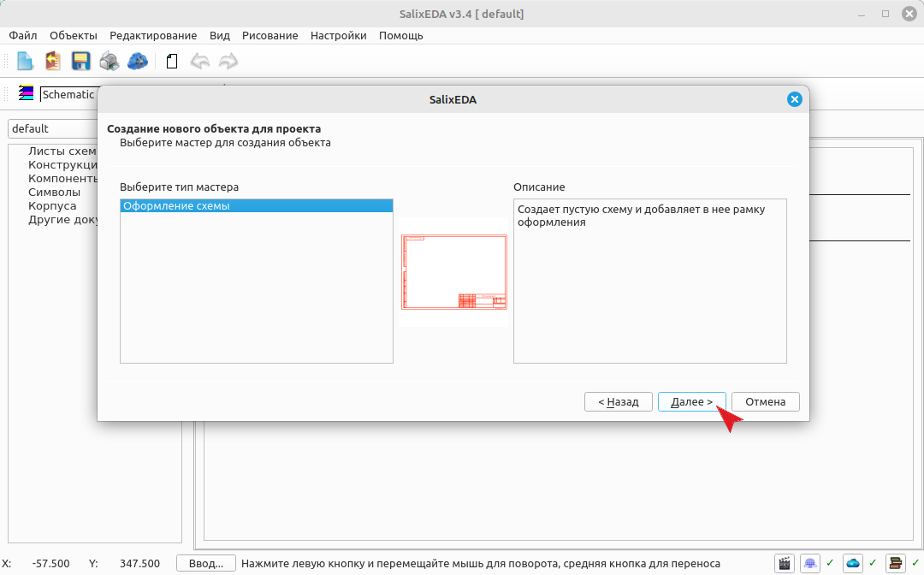Select Конструкции in project tree
The height and width of the screenshot is (575, 924).
(62, 164)
